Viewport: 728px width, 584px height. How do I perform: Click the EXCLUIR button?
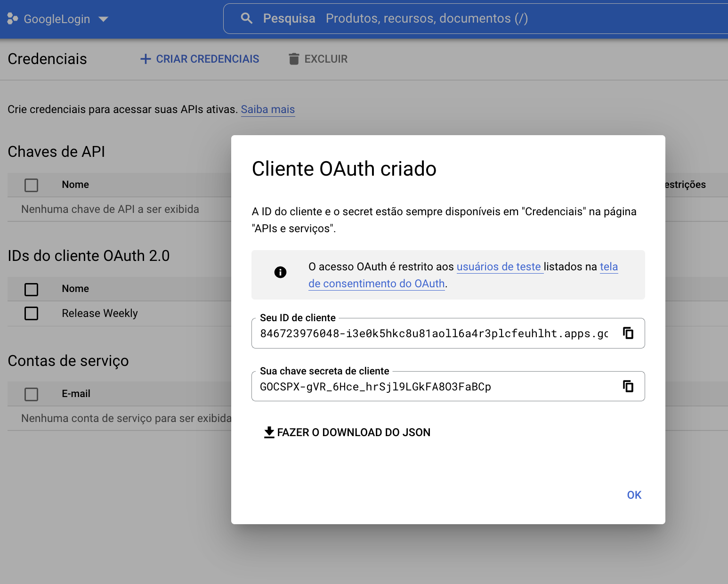click(318, 59)
